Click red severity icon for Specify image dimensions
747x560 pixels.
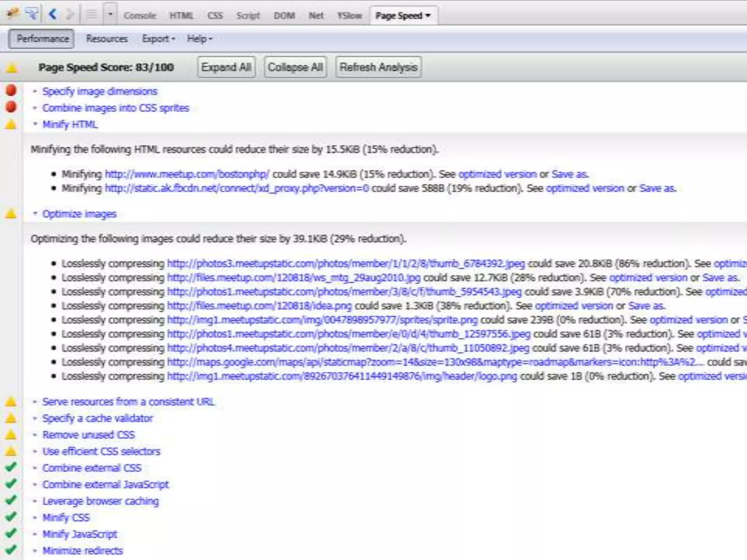[11, 90]
